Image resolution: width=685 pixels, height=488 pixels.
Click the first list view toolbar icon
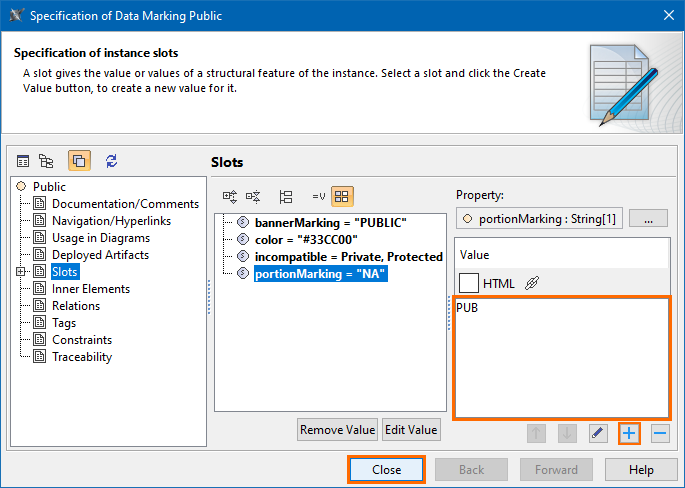point(23,161)
